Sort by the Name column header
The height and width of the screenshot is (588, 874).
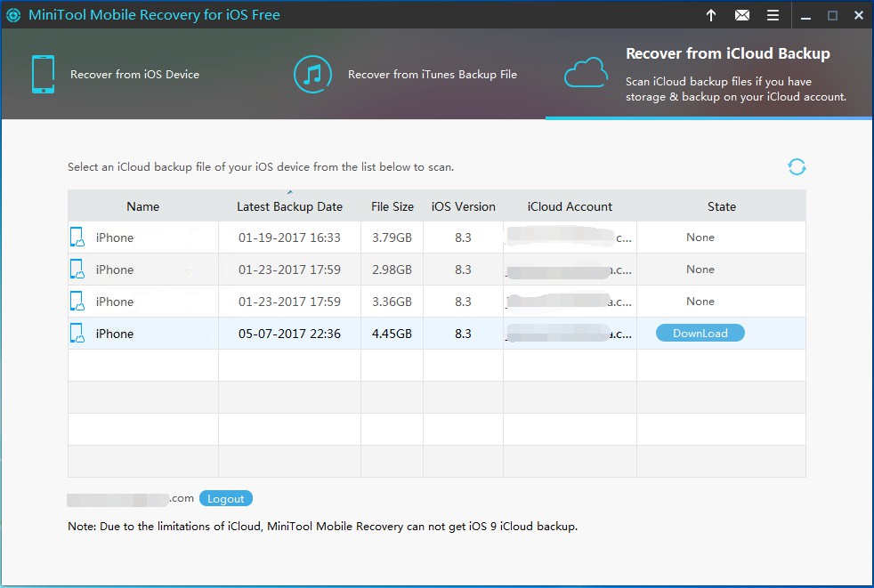[x=142, y=206]
